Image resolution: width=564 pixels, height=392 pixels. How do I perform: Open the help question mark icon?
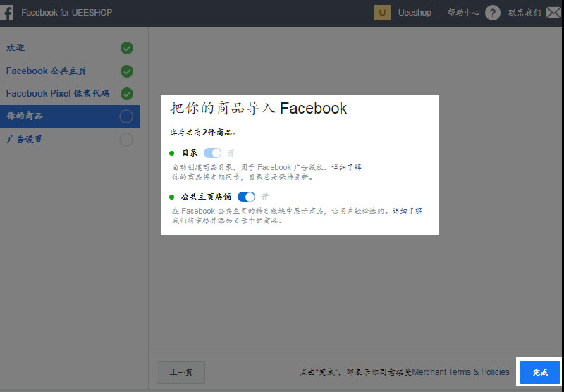pyautogui.click(x=492, y=13)
